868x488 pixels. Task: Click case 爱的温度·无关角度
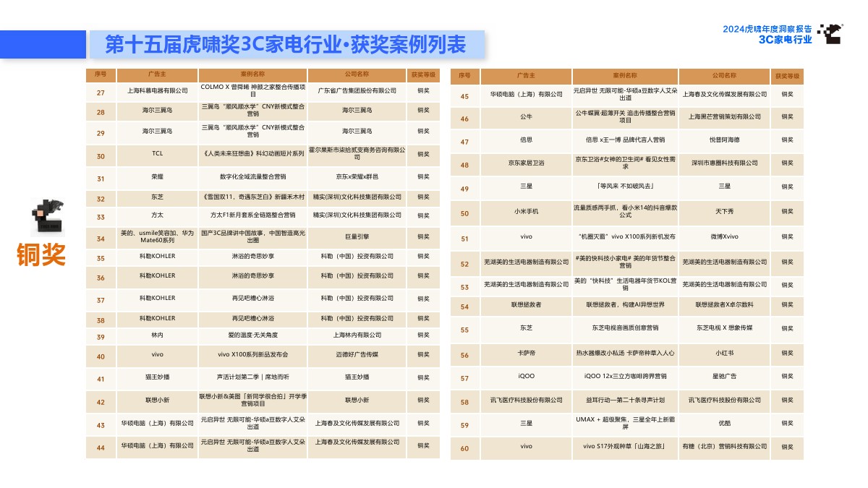(252, 335)
